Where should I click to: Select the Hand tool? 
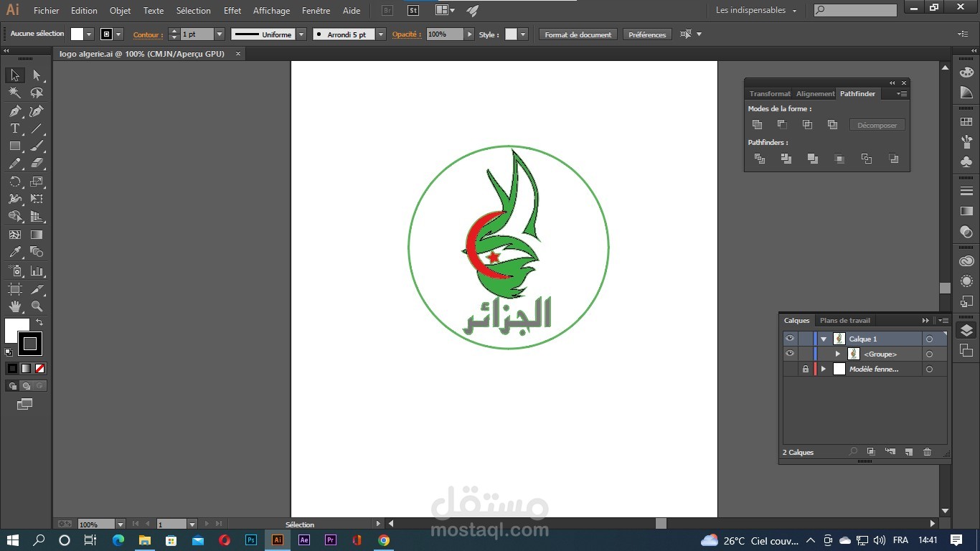[14, 306]
